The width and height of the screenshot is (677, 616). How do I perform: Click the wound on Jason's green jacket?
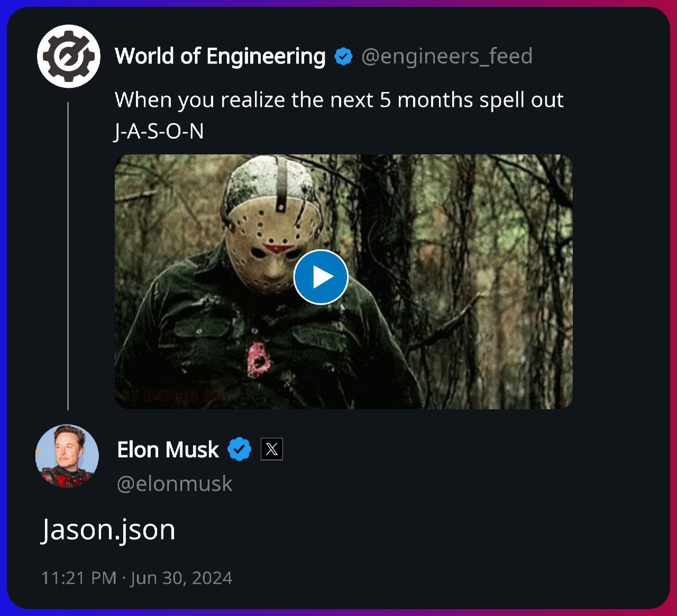coord(259,359)
